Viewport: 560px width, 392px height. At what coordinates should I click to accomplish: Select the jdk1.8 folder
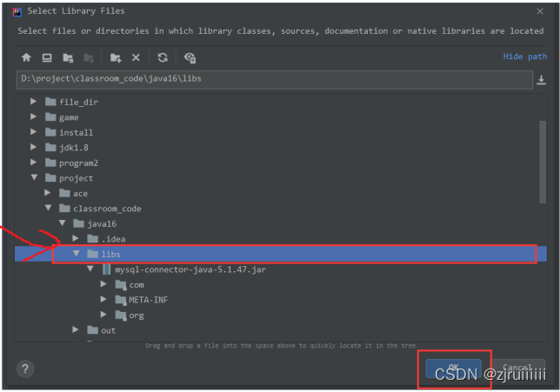point(67,148)
